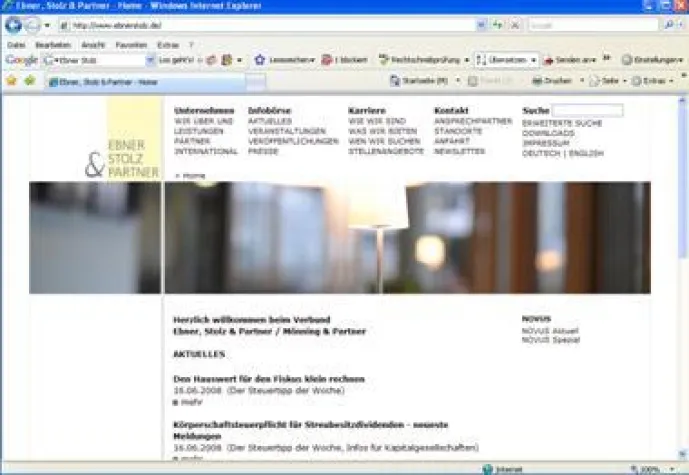Refresh the page with the green arrows icon

[x=498, y=25]
